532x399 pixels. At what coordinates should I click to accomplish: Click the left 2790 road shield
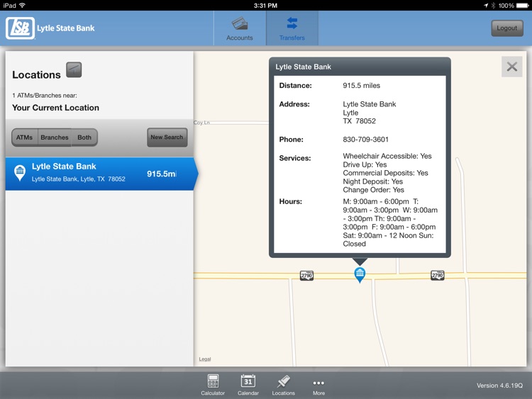click(x=306, y=275)
